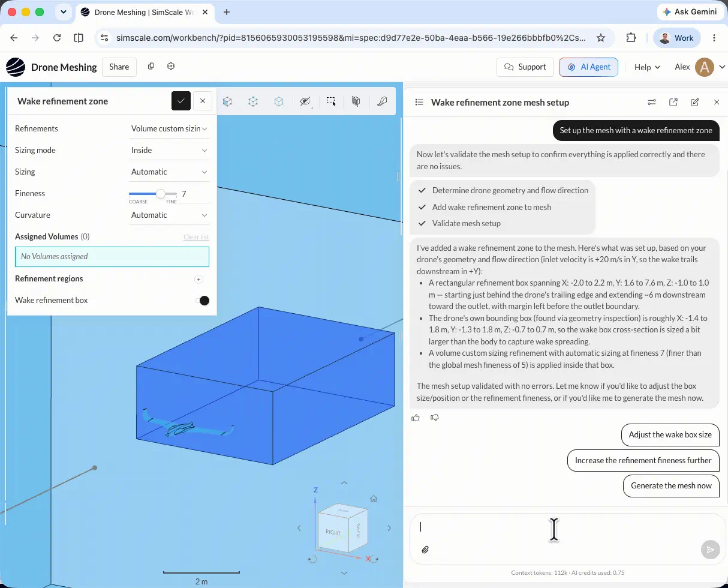
Task: Select the RIGHT face of the orientation cube
Action: tap(333, 532)
